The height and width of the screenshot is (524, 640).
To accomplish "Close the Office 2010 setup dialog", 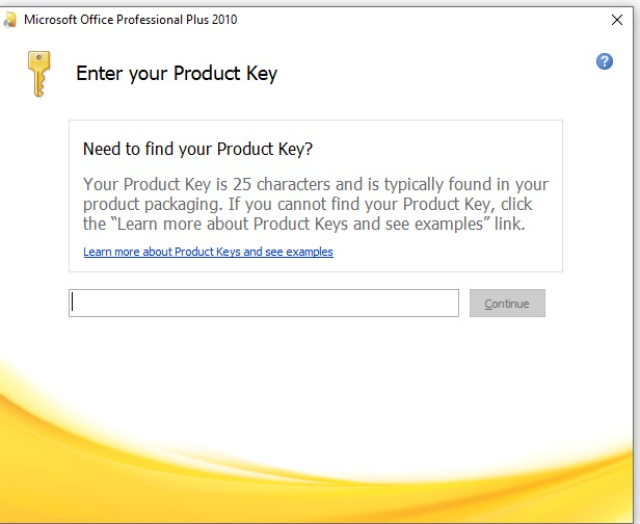I will tap(617, 20).
